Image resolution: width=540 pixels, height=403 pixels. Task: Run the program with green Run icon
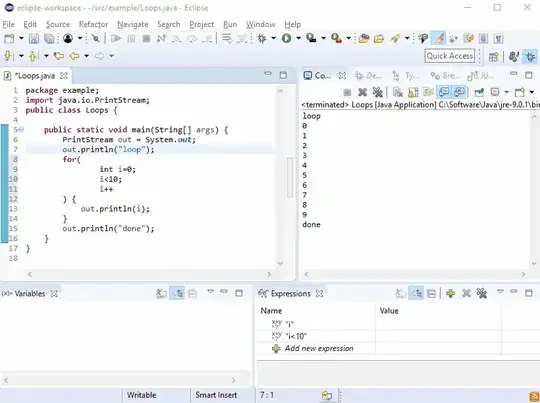point(287,38)
